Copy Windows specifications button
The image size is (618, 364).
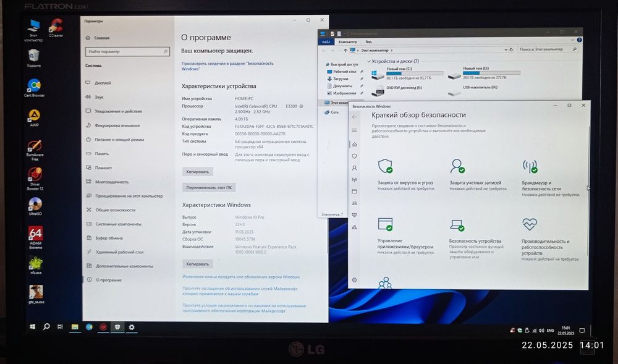(198, 264)
